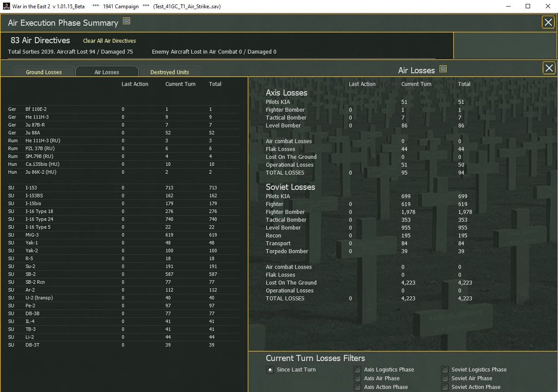Enable Axis Action Phase filter

point(357,387)
